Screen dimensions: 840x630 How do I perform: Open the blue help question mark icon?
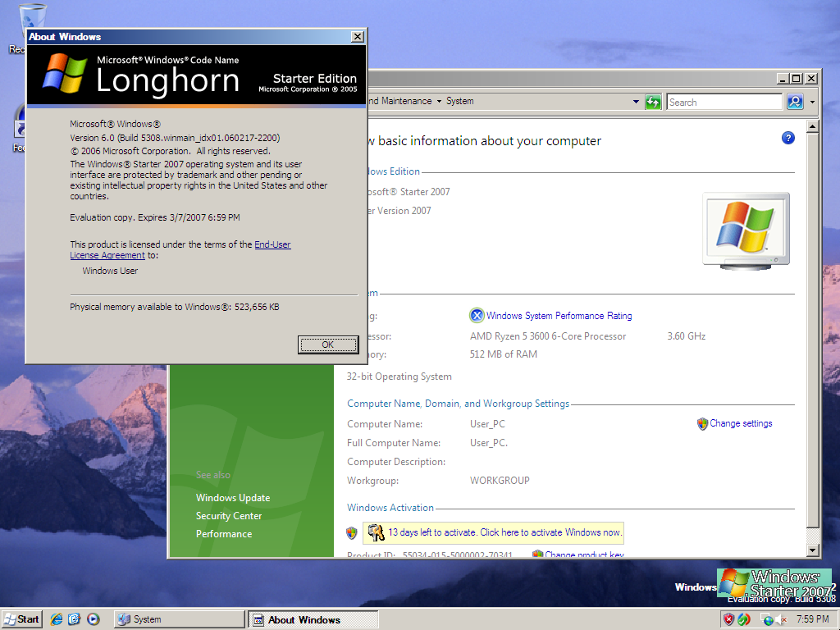click(x=788, y=138)
